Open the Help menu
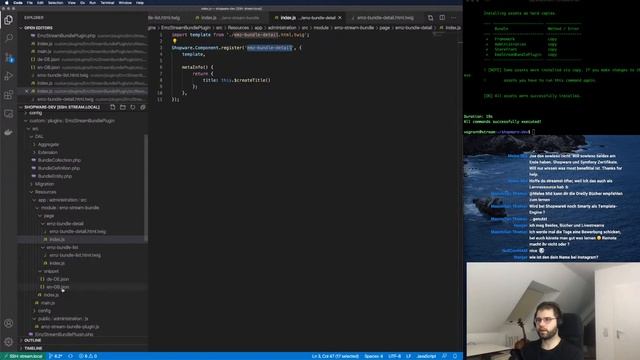 tap(140, 2)
